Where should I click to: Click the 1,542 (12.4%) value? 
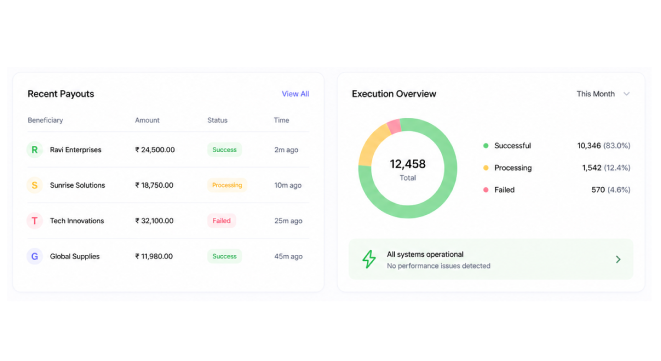606,168
